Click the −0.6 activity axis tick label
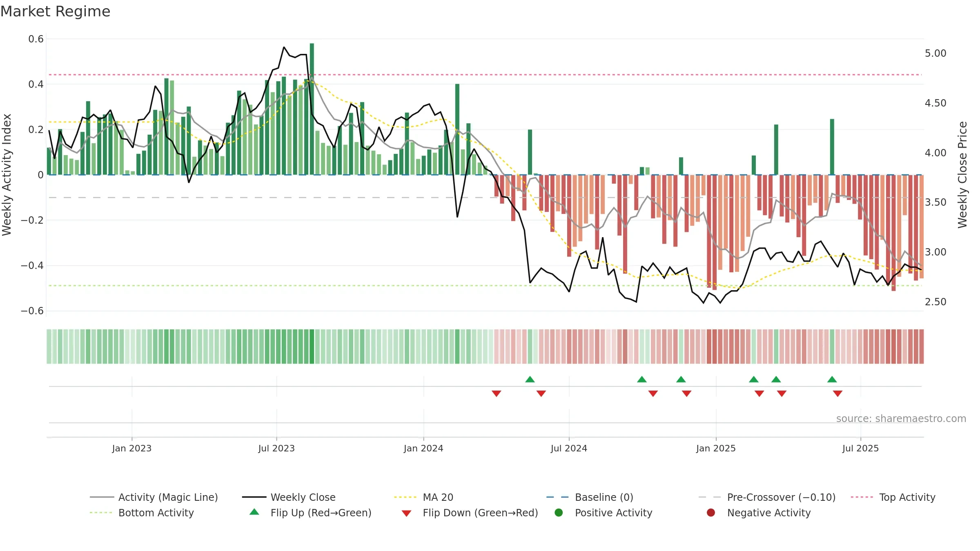Screen dimensions: 980x551 coord(32,311)
